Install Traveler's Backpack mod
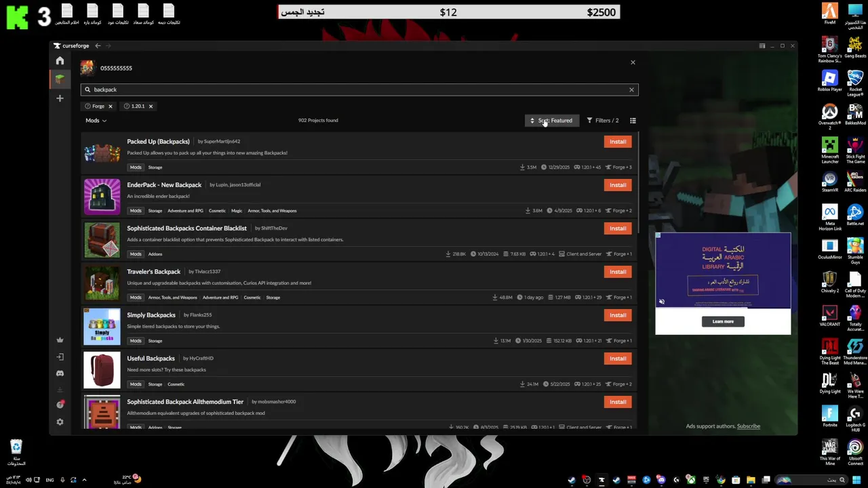Viewport: 868px width, 488px height. click(617, 272)
